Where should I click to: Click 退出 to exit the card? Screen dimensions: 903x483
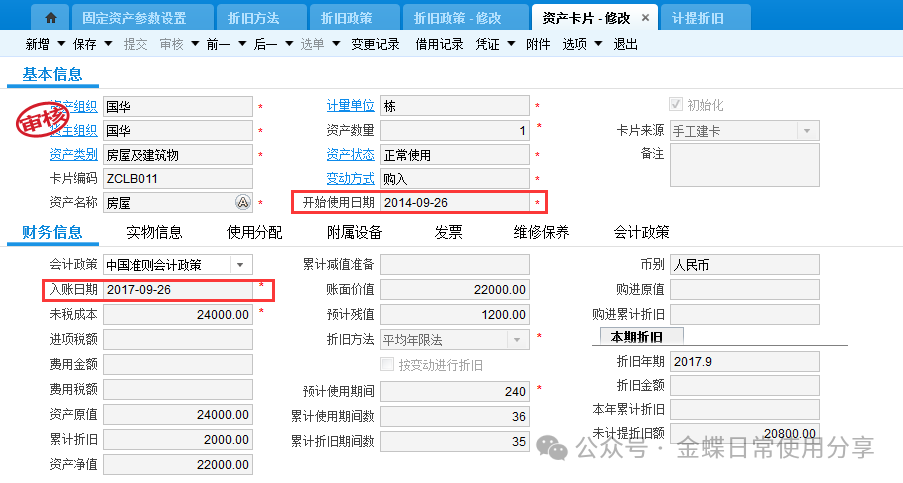[625, 44]
